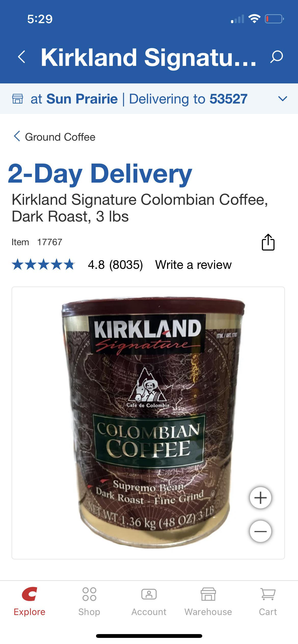Open the Explore tab
The height and width of the screenshot is (644, 298).
tap(30, 602)
